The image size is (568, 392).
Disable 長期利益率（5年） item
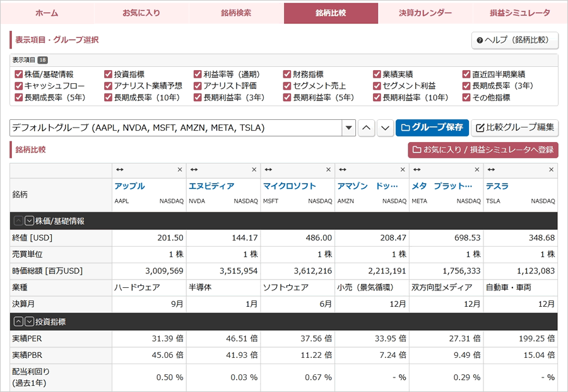[287, 97]
